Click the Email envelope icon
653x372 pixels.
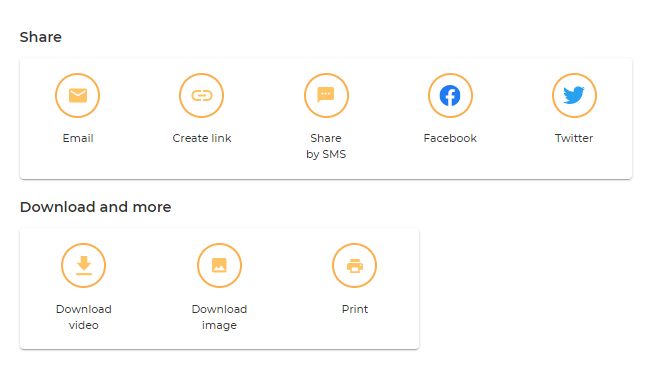(x=77, y=95)
